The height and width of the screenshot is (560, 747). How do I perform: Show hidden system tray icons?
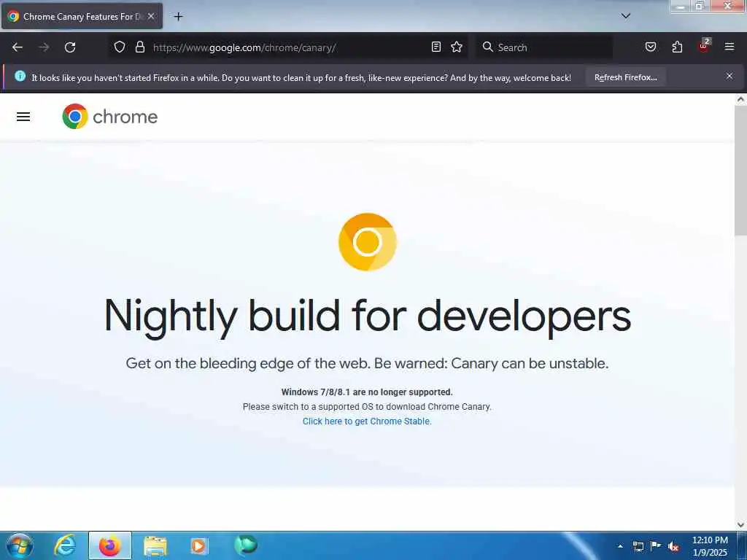coord(620,546)
